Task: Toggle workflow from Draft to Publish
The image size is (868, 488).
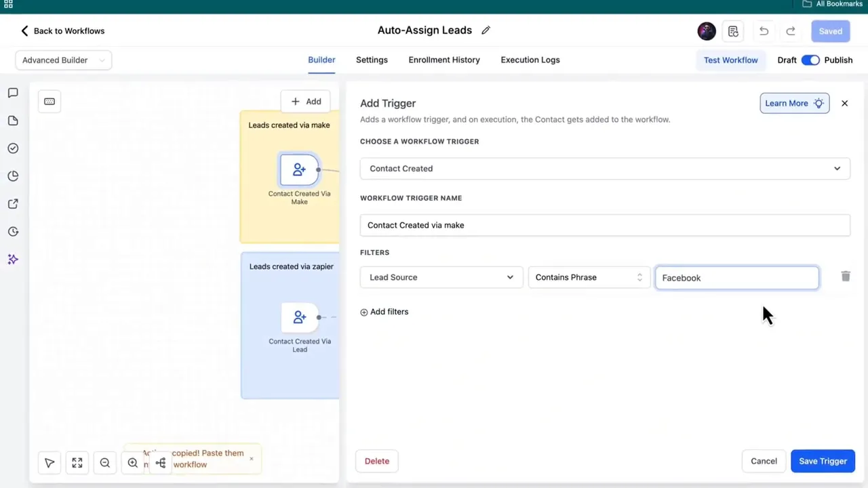Action: tap(810, 60)
